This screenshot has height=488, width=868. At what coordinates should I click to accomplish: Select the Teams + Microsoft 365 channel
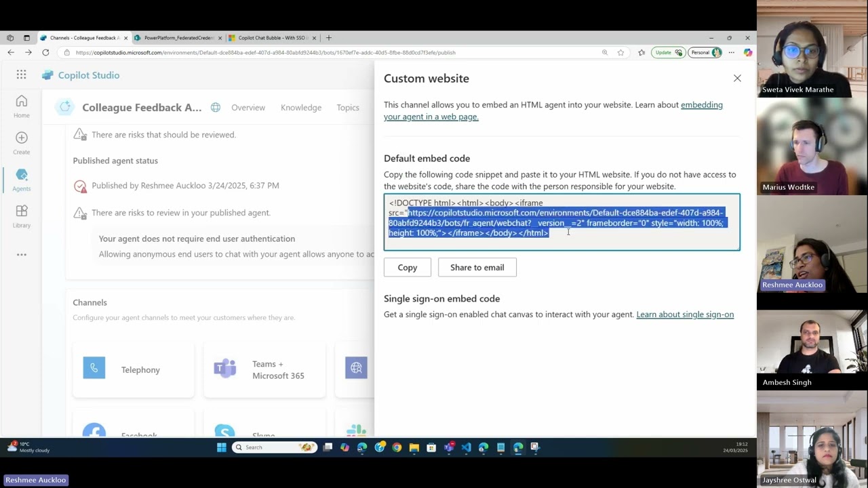(264, 369)
